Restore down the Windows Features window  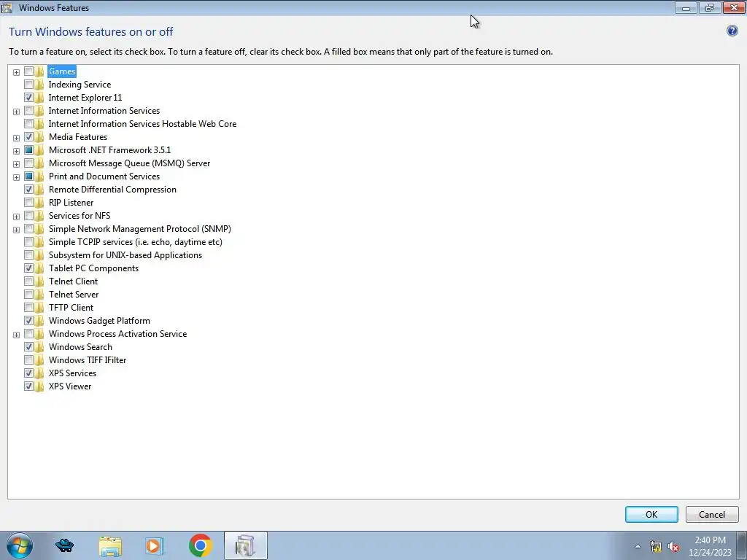click(x=709, y=7)
